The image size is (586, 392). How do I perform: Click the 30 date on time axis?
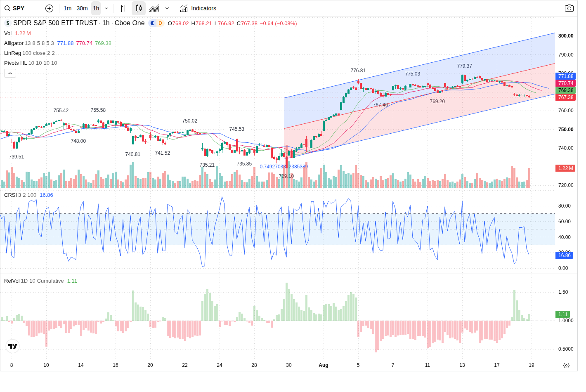(289, 365)
